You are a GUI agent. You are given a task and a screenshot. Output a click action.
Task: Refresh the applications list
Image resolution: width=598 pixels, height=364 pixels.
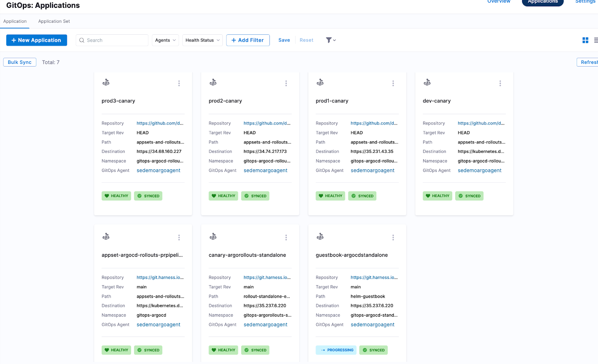(x=588, y=62)
